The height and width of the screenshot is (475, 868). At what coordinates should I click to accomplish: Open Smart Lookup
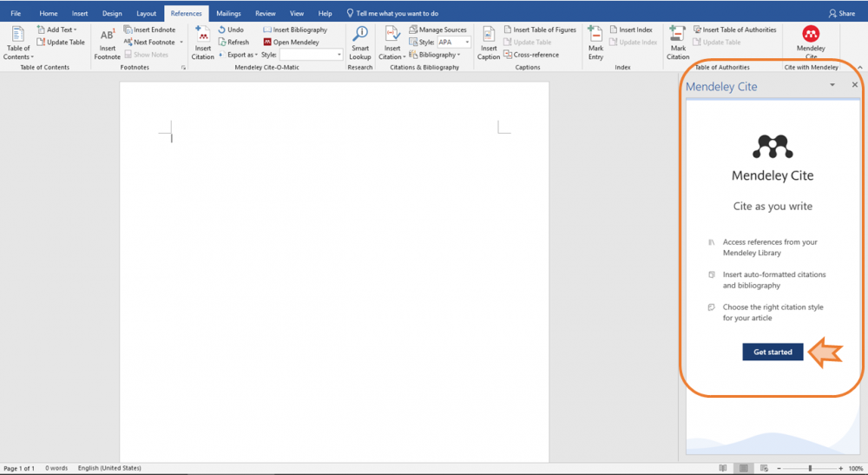(360, 43)
